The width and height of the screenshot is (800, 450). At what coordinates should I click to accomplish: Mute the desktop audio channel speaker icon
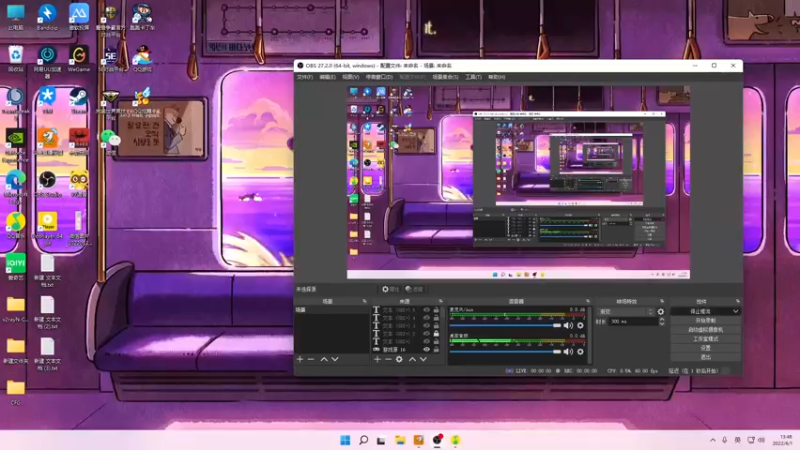click(568, 352)
